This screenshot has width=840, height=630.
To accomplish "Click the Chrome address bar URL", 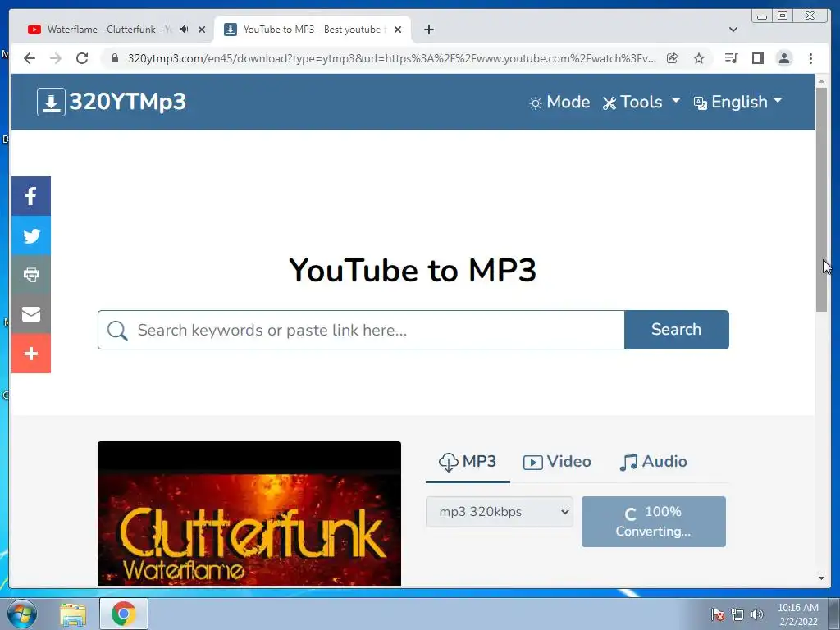I will 391,58.
